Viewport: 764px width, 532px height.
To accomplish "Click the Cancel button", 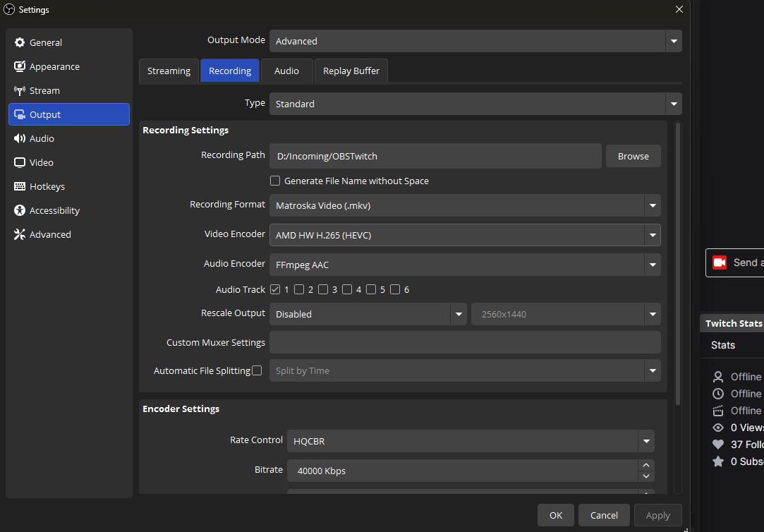I will click(x=604, y=515).
